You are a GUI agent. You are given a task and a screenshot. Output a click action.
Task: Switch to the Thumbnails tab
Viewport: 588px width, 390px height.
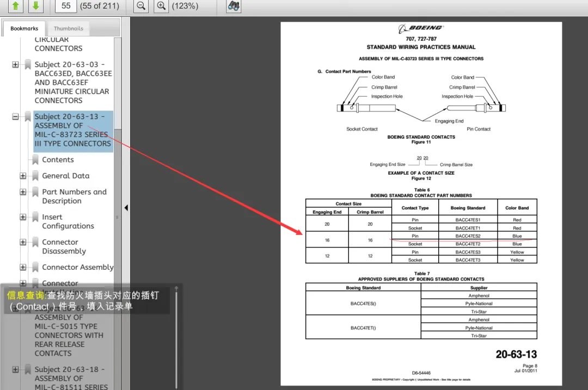[x=69, y=28]
